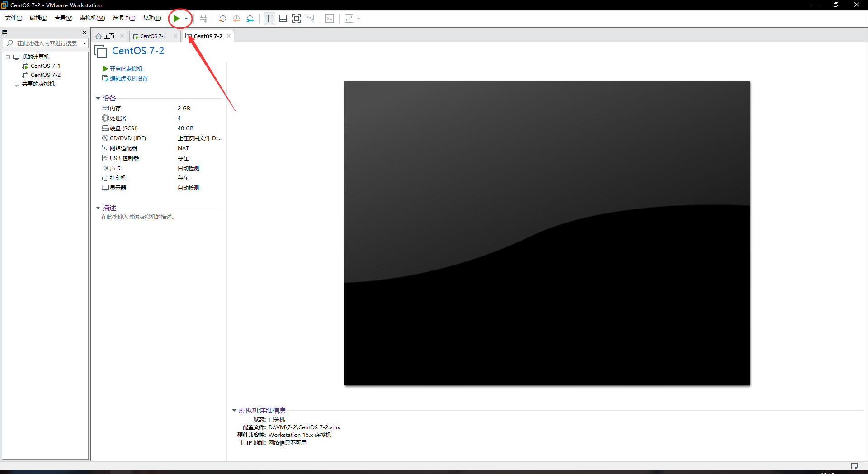Click the CentOS 7-2 page title

point(138,51)
